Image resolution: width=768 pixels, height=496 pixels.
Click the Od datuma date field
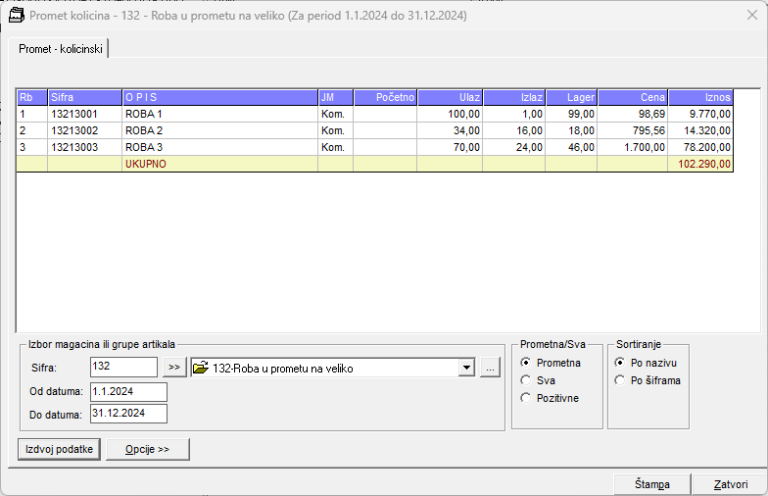(x=128, y=391)
